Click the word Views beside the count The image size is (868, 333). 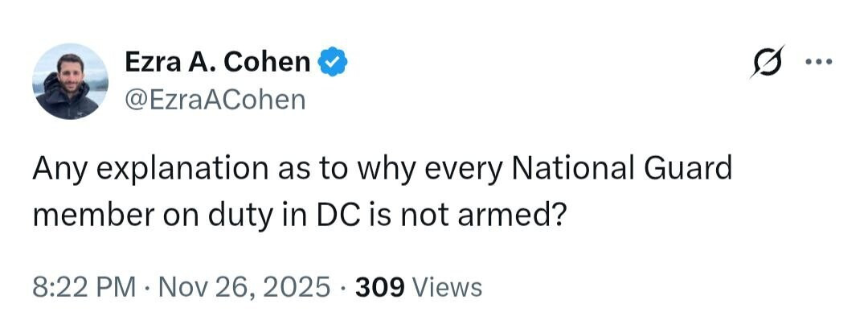point(444,286)
